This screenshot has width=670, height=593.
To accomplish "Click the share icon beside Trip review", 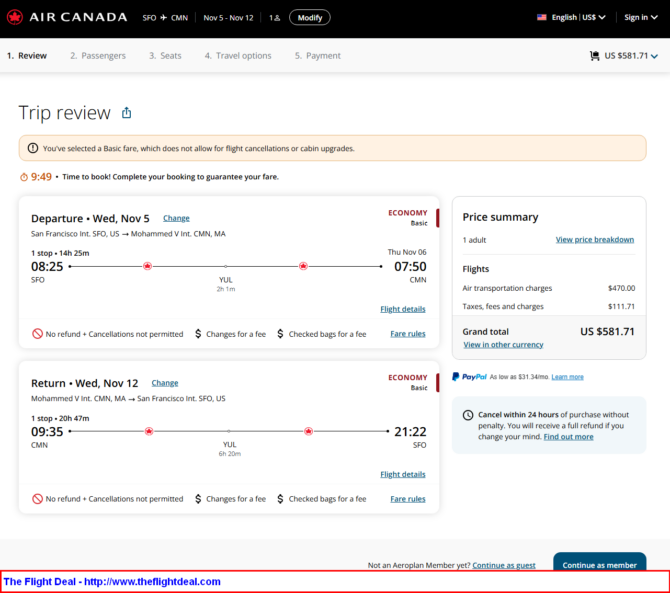I will coord(126,113).
